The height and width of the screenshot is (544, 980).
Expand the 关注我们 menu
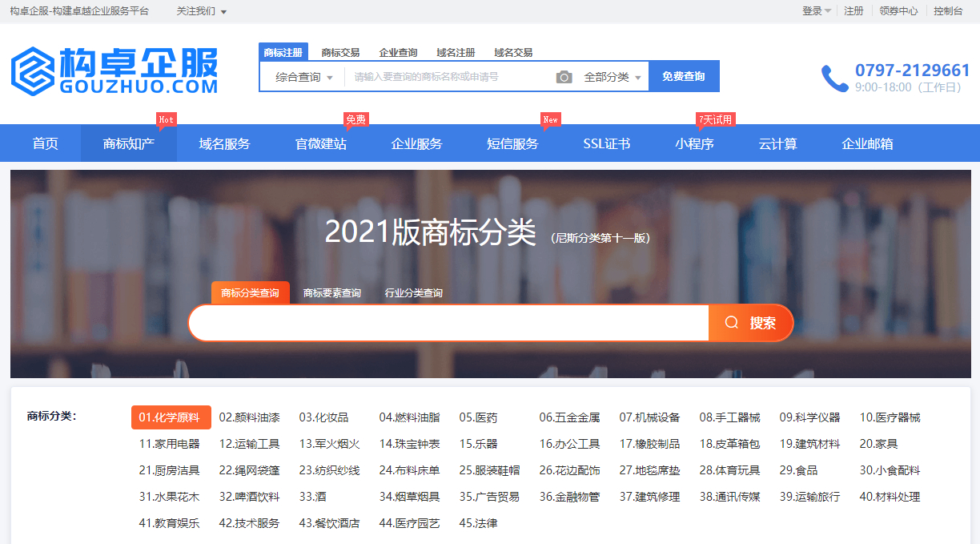click(x=201, y=11)
